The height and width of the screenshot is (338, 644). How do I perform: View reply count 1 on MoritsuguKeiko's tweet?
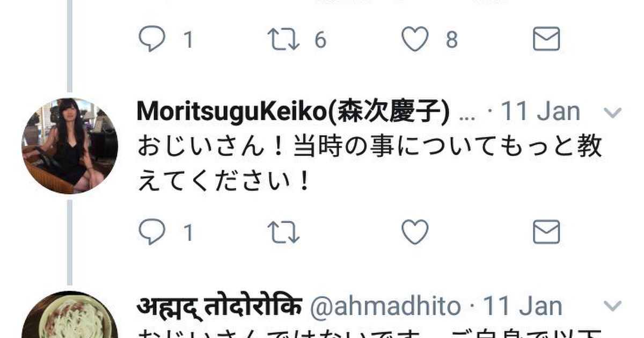point(188,233)
